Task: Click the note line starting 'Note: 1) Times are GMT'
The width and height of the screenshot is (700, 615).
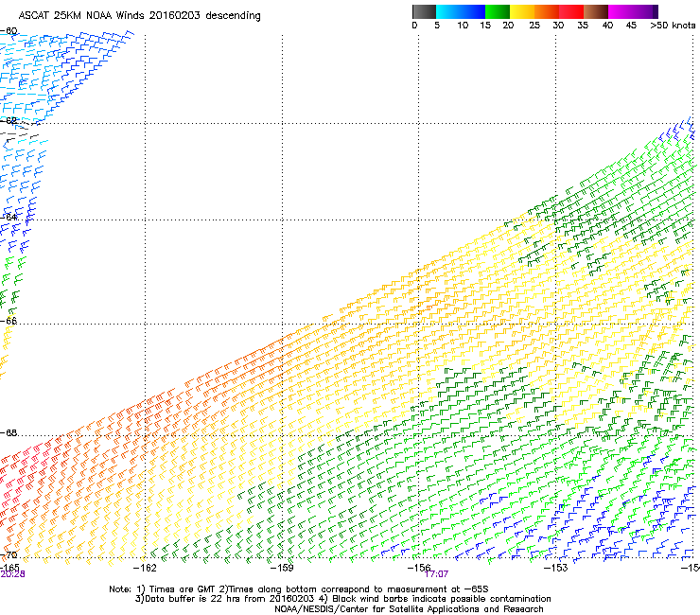Action: 299,589
